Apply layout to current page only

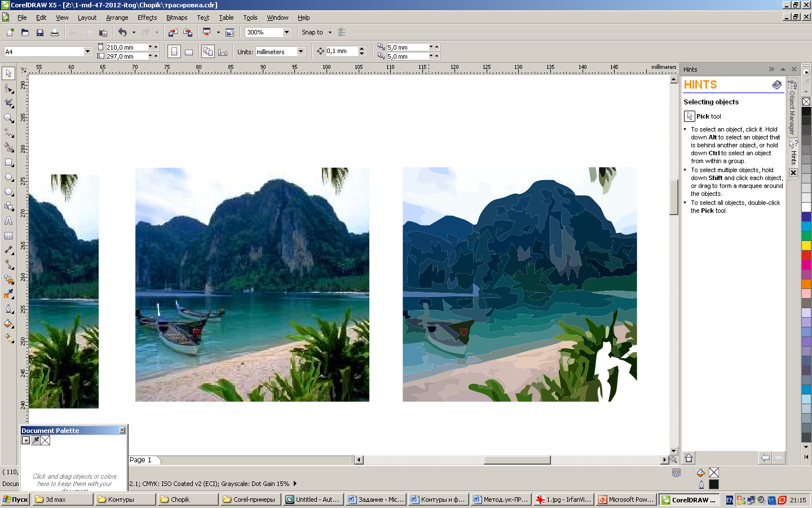[223, 52]
